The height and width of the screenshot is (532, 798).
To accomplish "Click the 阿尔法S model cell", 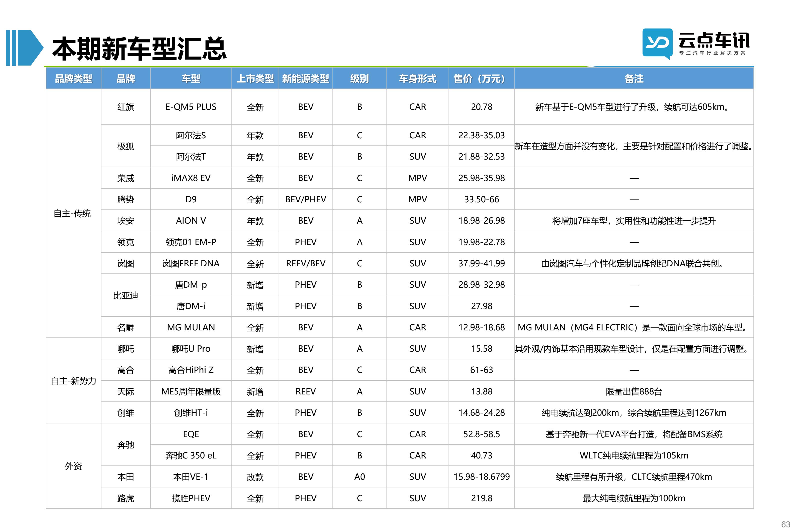I will [x=191, y=135].
